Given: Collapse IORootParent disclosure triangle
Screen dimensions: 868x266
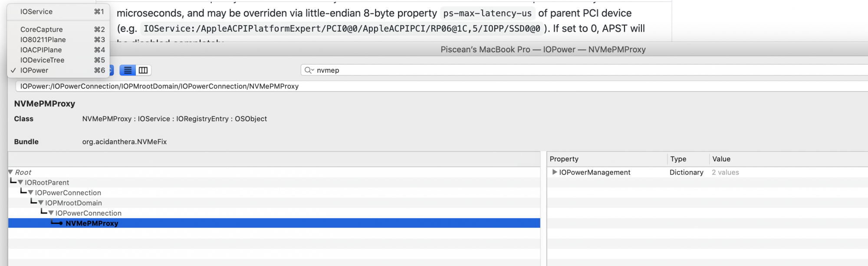Looking at the screenshot, I should coord(20,183).
